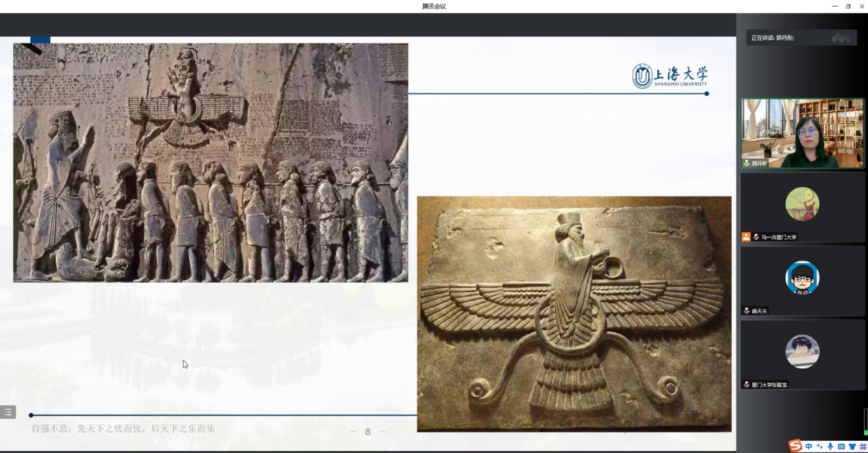Click the Sogou input method logo
The image size is (868, 453).
795,446
